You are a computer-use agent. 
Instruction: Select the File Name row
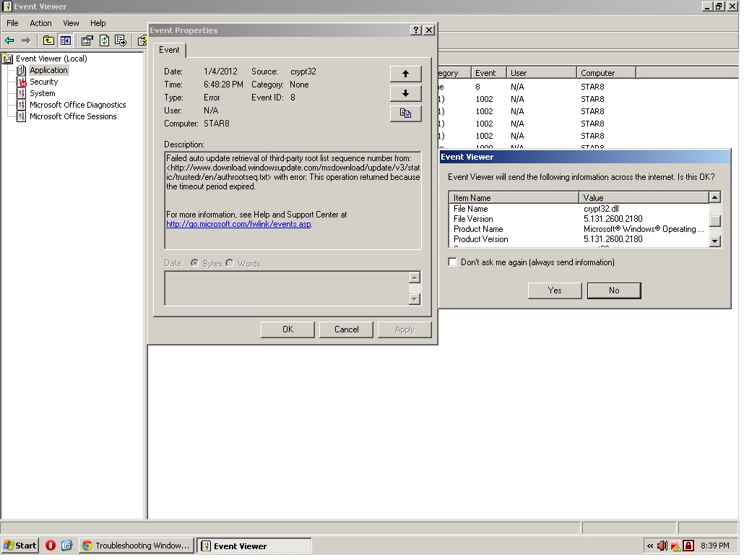[x=579, y=209]
